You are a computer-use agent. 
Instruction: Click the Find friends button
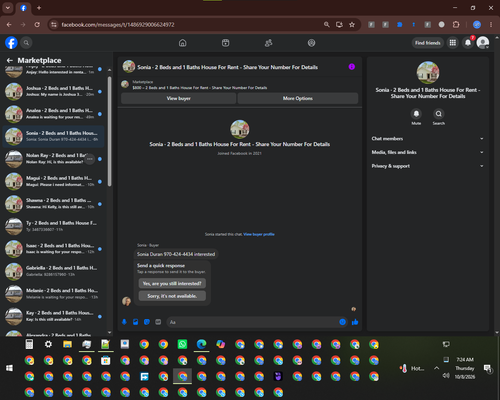coord(428,43)
